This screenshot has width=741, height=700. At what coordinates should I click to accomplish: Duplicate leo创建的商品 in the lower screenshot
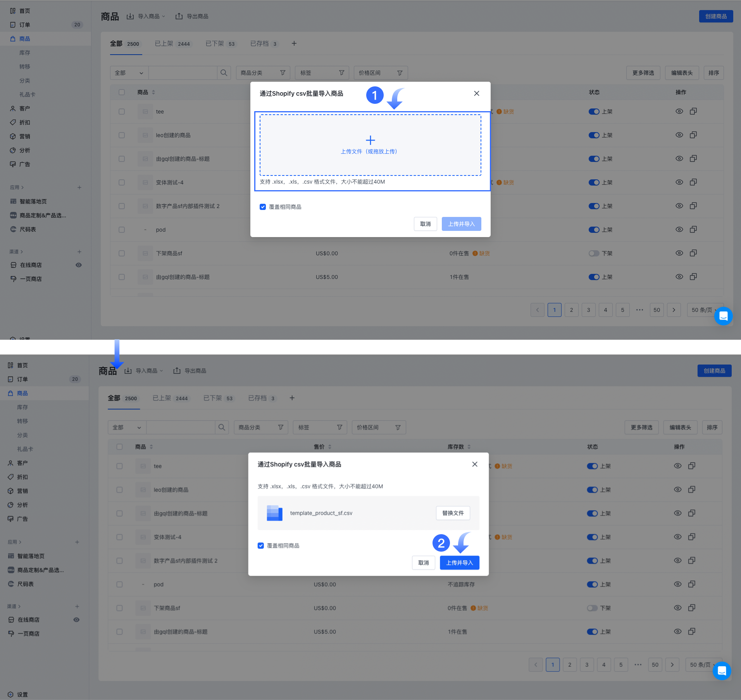click(692, 489)
